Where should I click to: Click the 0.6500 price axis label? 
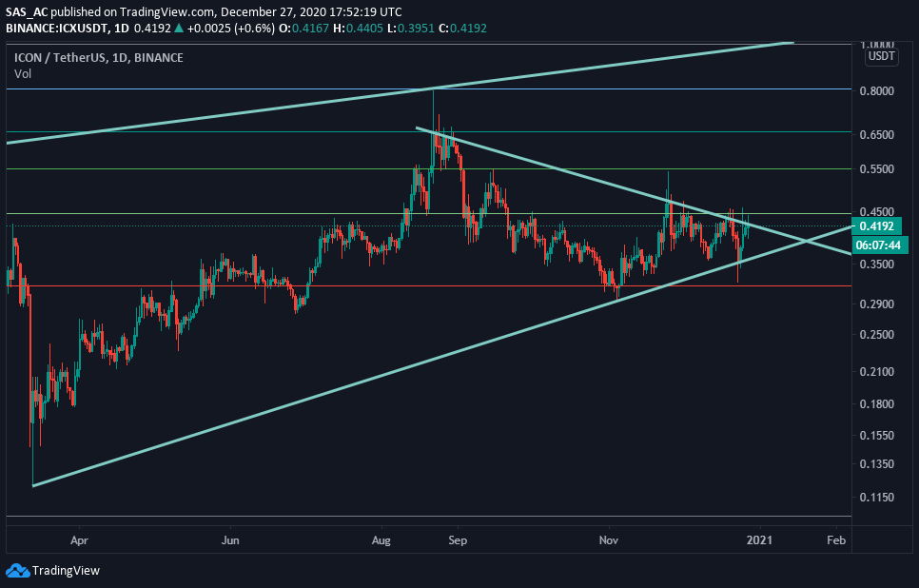coord(877,134)
